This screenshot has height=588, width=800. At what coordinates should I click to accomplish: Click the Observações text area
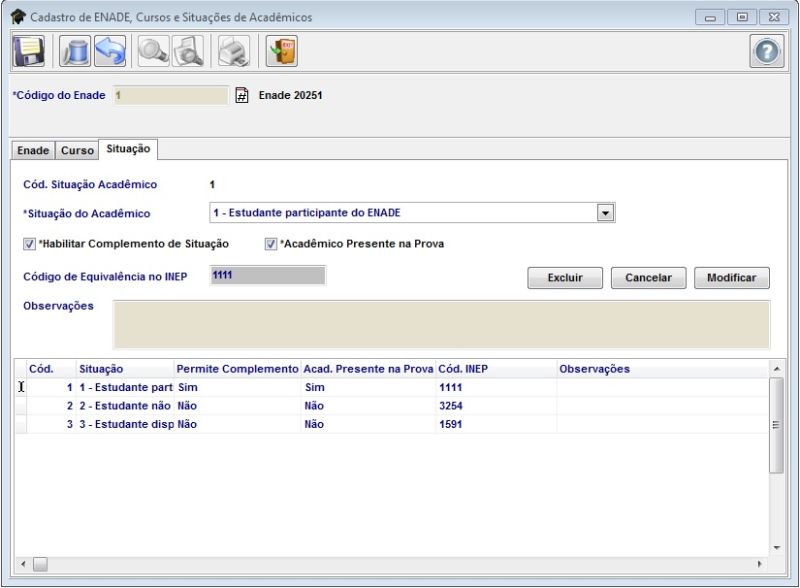[x=441, y=324]
